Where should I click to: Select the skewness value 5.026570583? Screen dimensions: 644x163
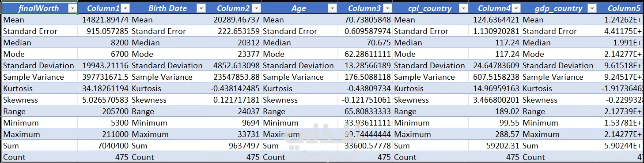coord(104,100)
